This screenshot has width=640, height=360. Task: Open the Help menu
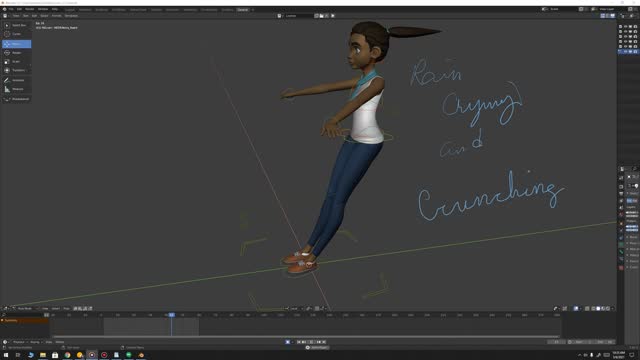tap(55, 9)
